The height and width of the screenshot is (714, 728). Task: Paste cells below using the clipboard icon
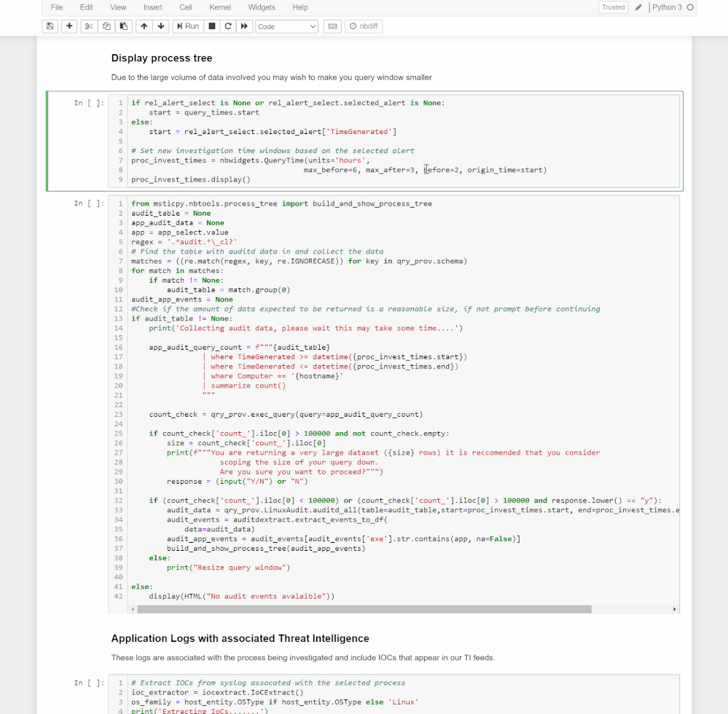coord(123,26)
